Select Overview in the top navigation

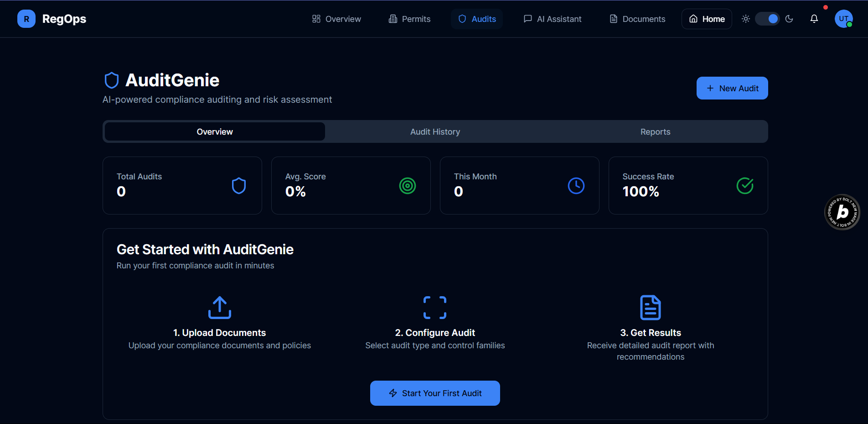(336, 19)
